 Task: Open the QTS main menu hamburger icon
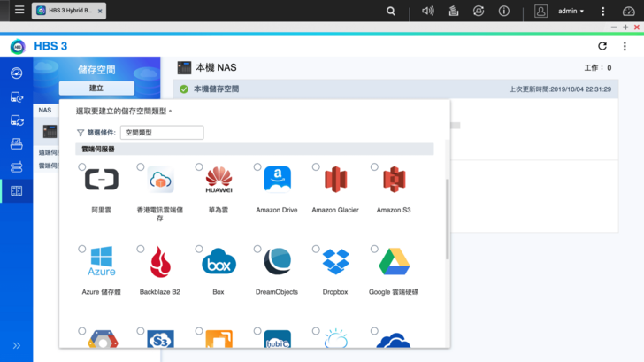click(19, 10)
